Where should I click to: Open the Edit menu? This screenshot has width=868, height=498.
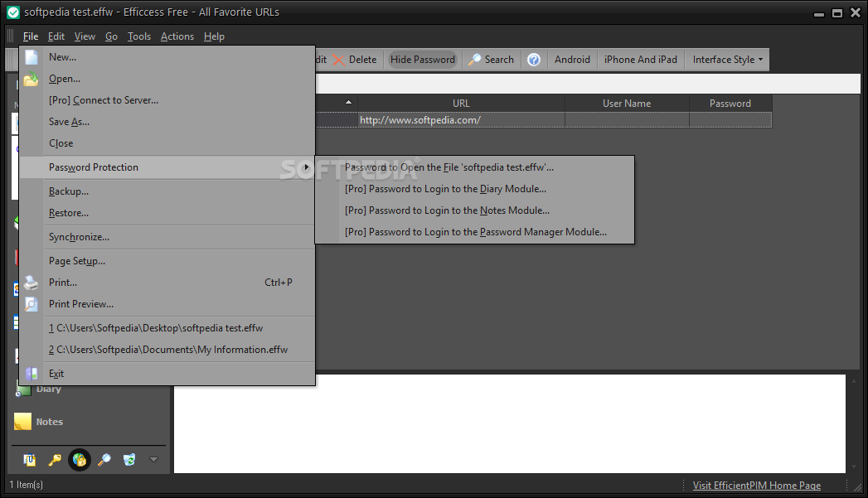[56, 36]
